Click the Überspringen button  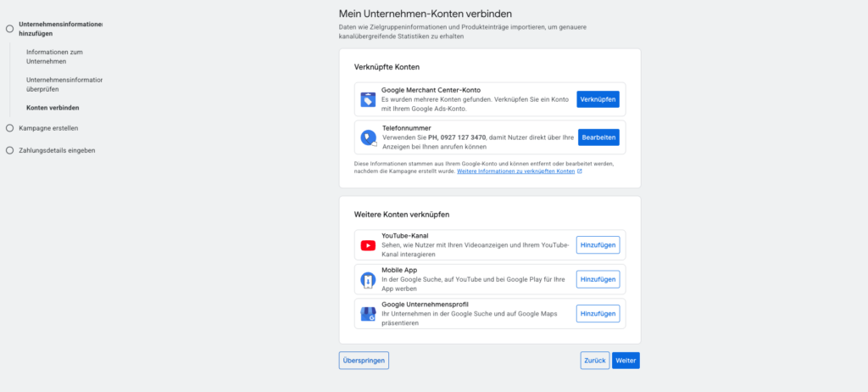[364, 361]
